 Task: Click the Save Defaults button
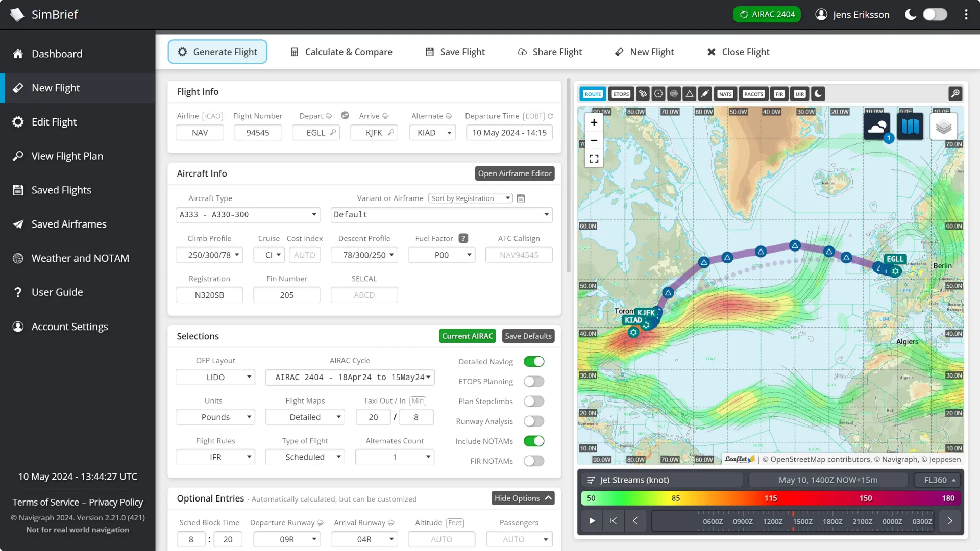point(528,336)
